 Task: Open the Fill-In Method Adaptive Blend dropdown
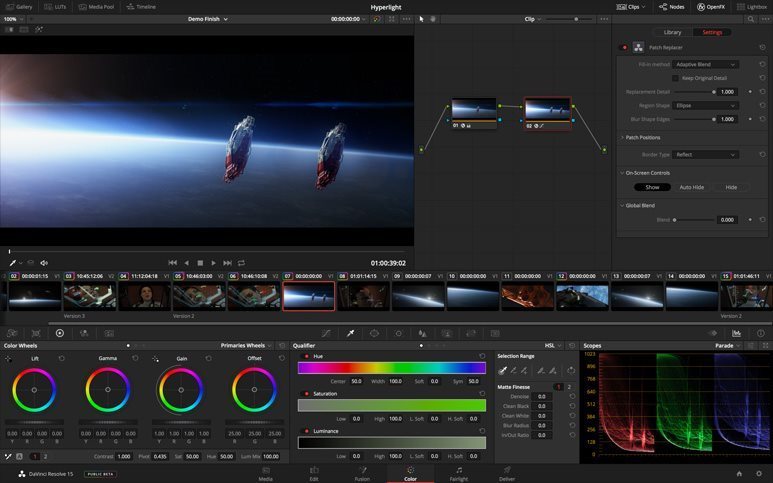pyautogui.click(x=705, y=65)
